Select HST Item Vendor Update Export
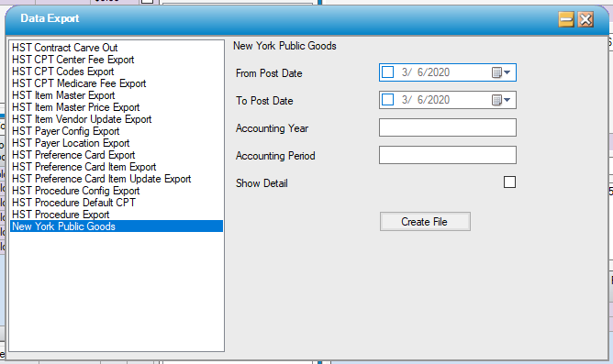The width and height of the screenshot is (613, 364). coord(117,119)
